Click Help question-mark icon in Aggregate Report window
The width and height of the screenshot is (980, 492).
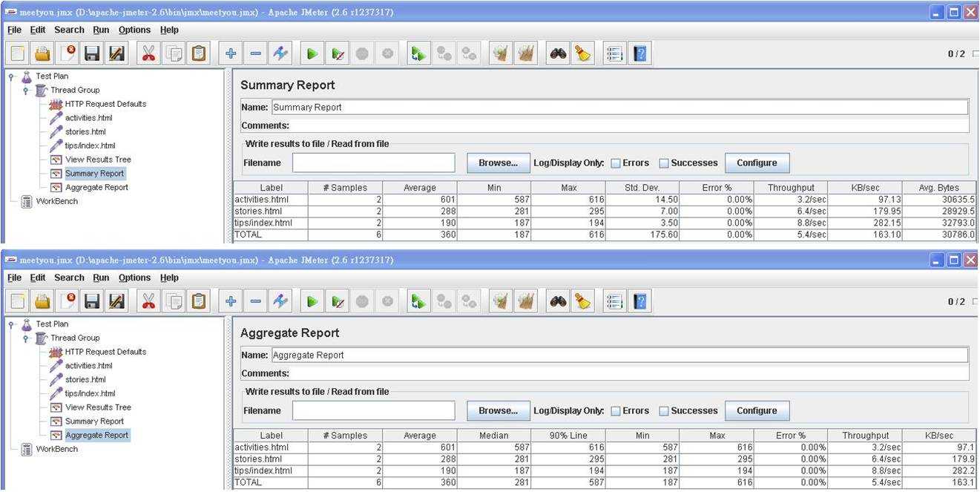639,301
